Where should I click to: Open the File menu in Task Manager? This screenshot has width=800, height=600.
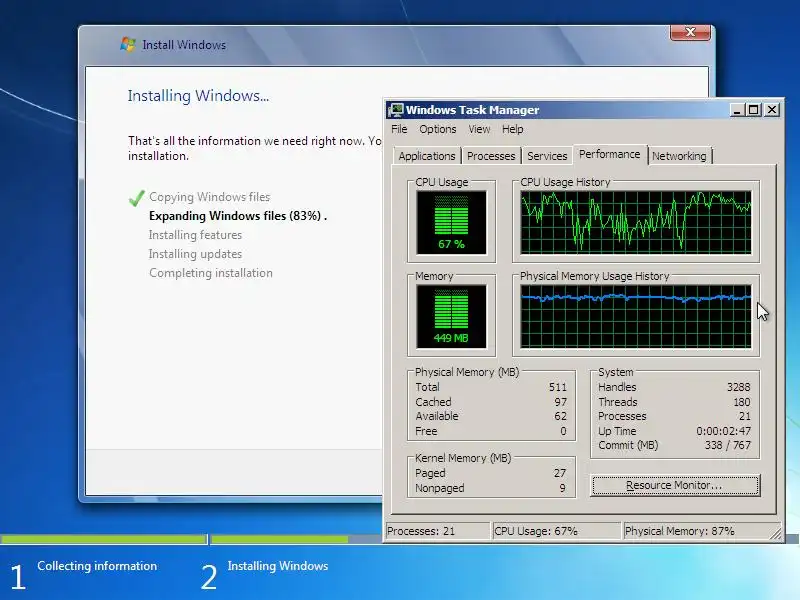(x=399, y=129)
